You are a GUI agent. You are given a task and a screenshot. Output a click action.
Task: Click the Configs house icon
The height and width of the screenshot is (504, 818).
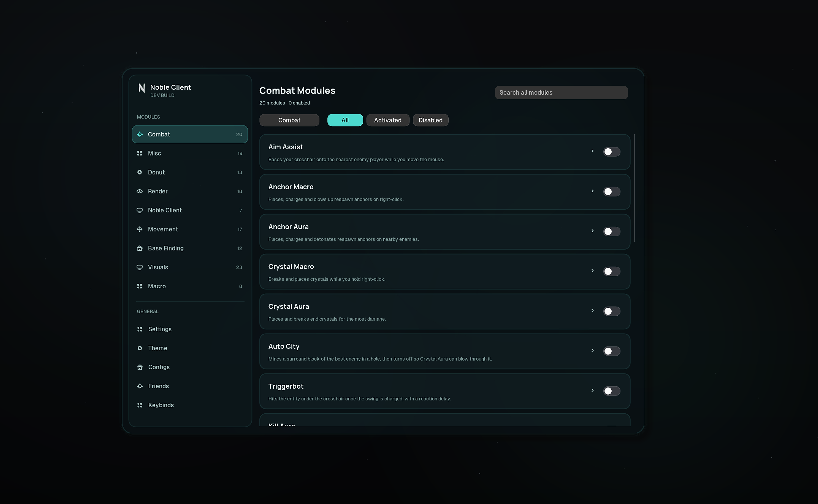click(x=140, y=367)
